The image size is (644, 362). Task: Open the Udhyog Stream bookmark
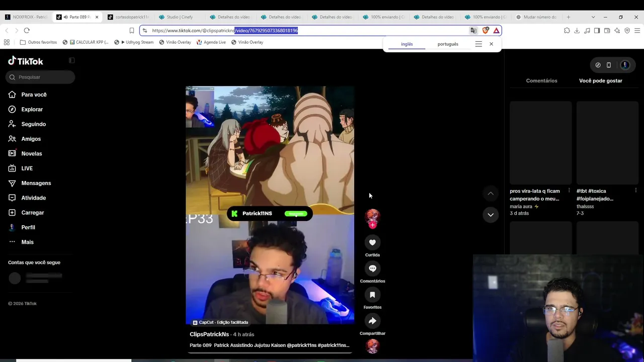tap(134, 42)
